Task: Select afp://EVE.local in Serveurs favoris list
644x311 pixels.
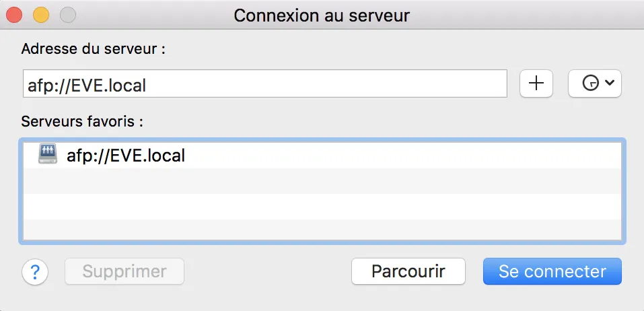Action: [x=322, y=155]
